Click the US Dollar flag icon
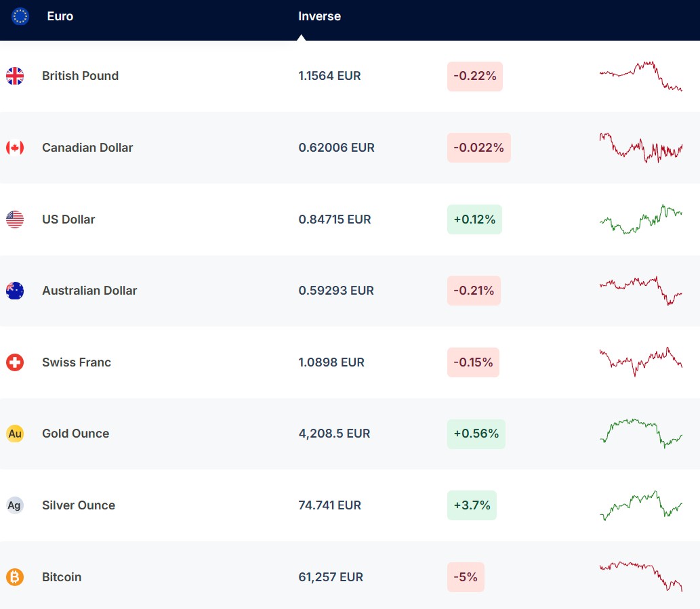700x609 pixels. pos(15,219)
